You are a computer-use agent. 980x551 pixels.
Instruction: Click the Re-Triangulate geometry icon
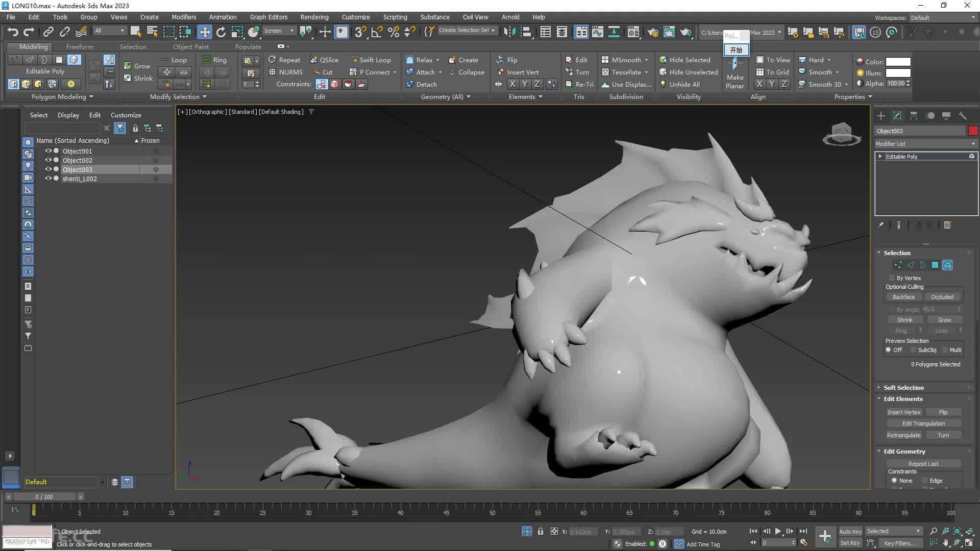(x=568, y=84)
